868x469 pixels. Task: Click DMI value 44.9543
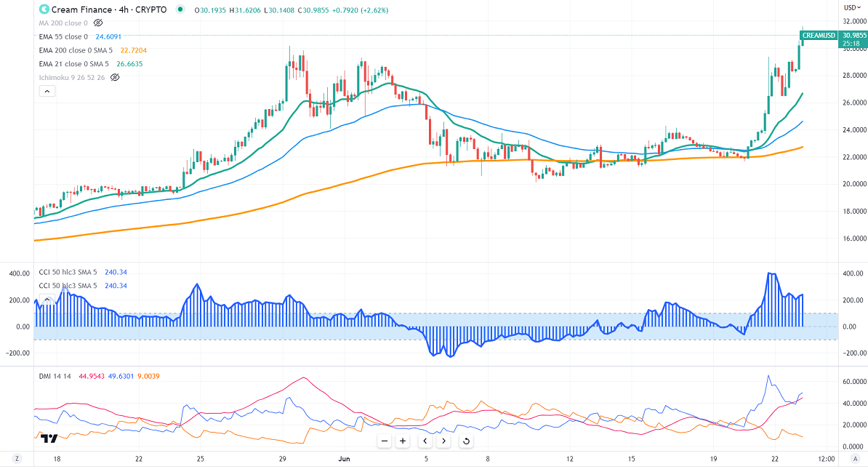click(x=92, y=376)
